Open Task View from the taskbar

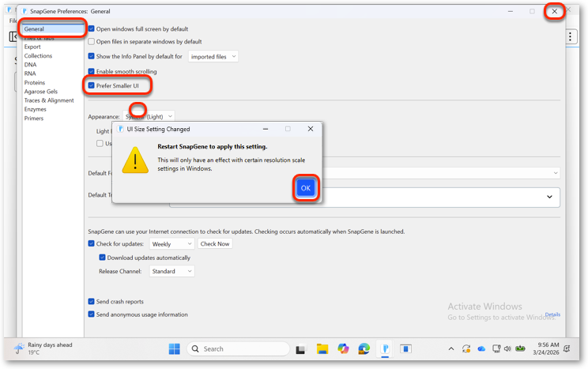tap(300, 349)
